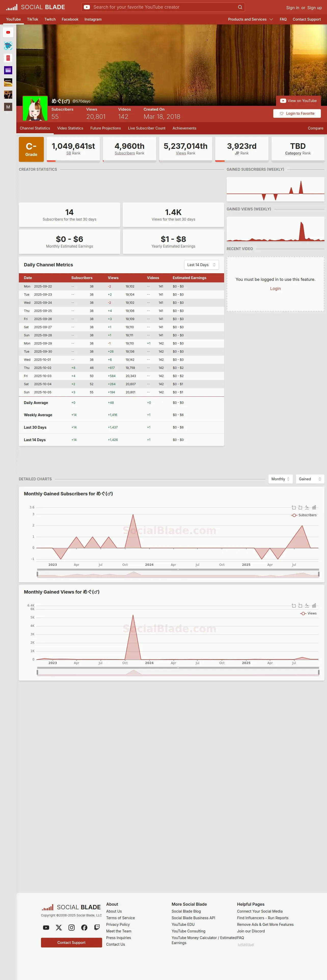Click the Gained Subscribers weekly mini chart

(275, 189)
